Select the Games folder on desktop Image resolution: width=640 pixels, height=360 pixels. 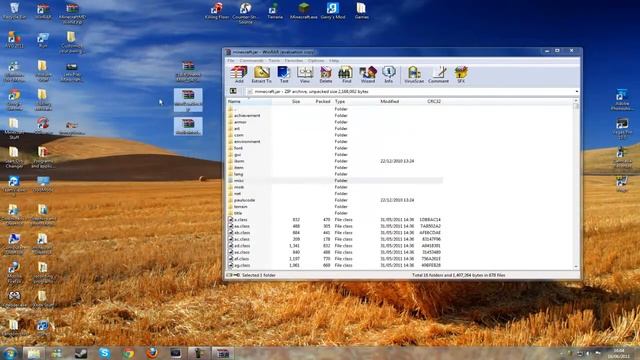tap(361, 11)
